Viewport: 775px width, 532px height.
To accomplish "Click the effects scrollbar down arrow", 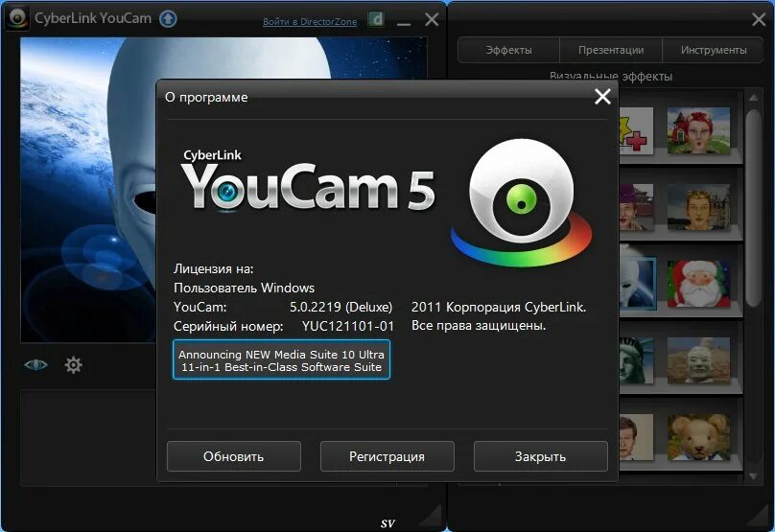I will point(753,476).
